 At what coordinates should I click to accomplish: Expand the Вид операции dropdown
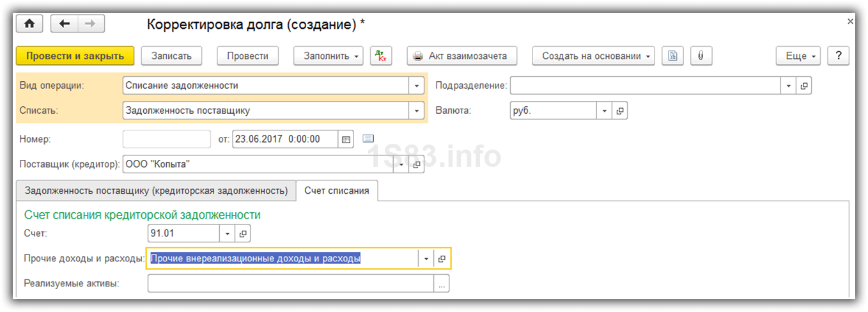[x=417, y=86]
